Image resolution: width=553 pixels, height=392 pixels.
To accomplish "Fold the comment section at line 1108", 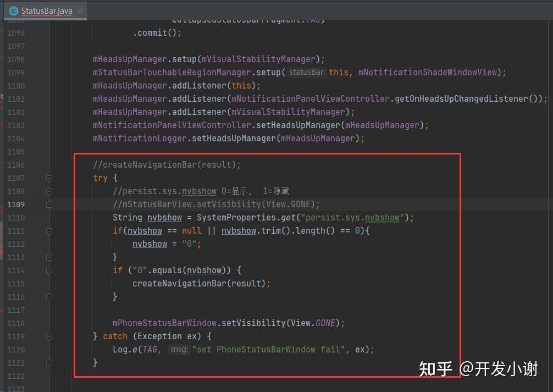I will pyautogui.click(x=49, y=191).
